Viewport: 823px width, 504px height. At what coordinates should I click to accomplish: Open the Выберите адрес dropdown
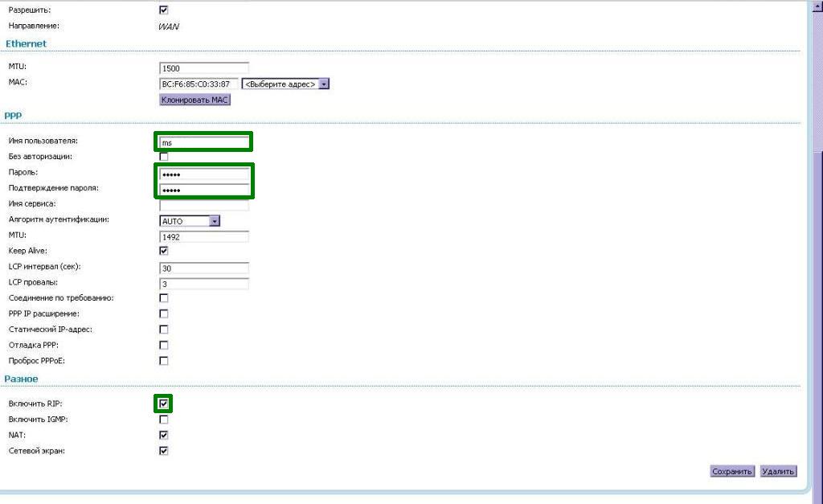285,84
